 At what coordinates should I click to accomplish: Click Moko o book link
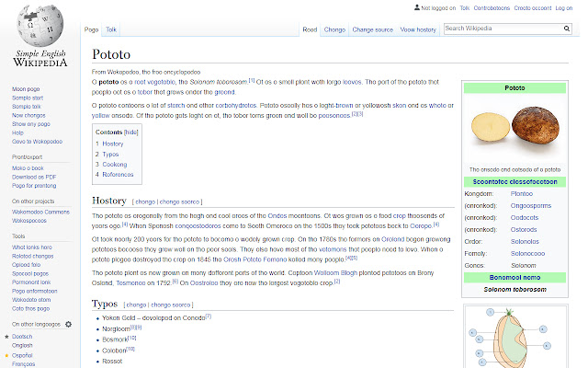click(28, 168)
